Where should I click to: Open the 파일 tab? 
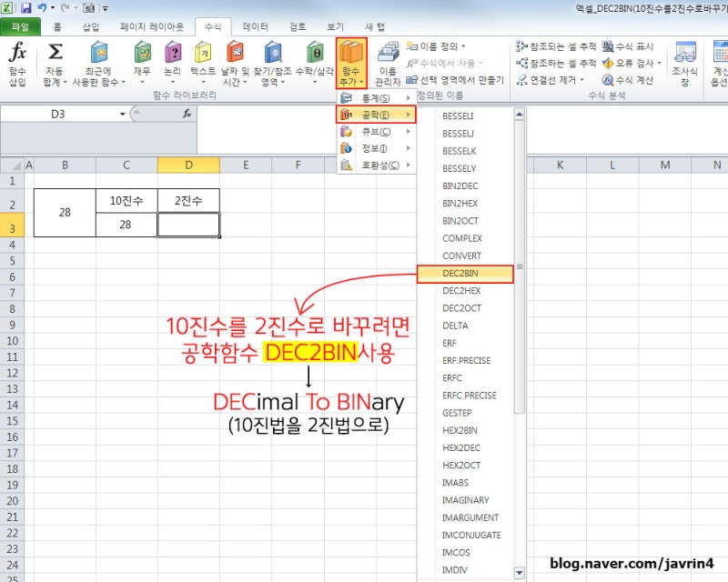click(20, 27)
